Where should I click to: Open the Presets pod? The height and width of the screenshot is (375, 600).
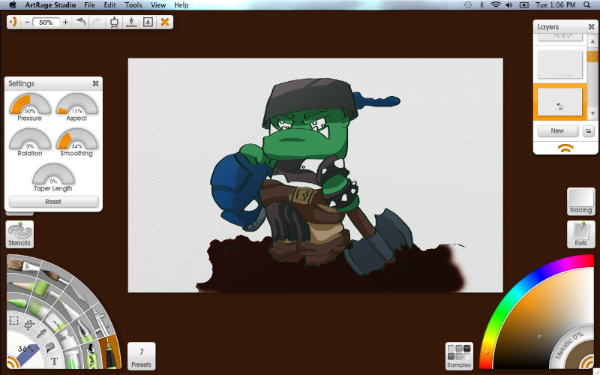(x=141, y=356)
